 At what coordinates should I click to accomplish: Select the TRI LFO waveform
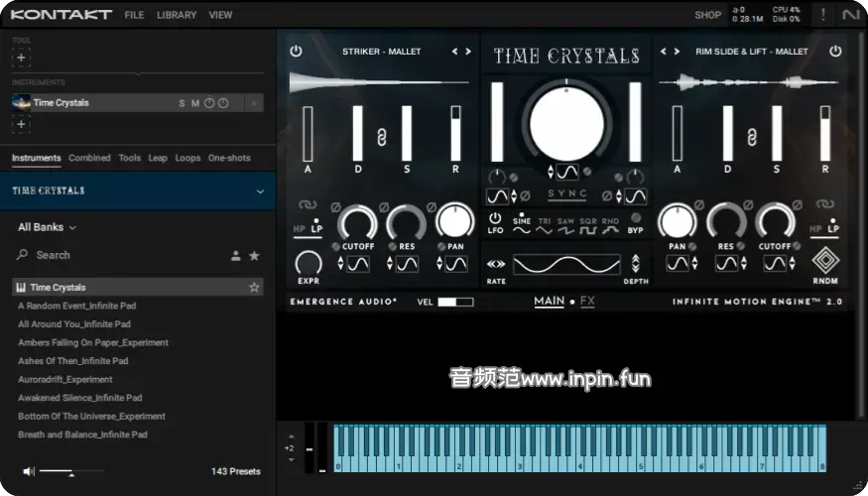545,225
